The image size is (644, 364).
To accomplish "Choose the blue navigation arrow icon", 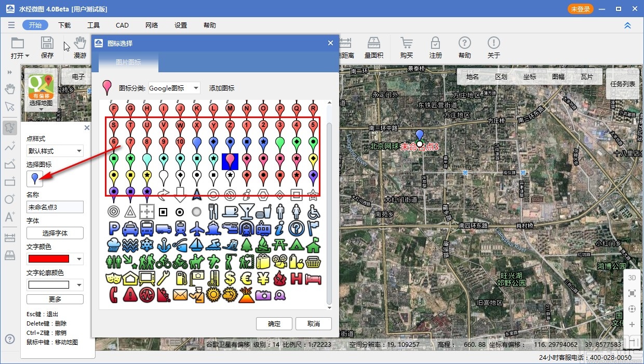I will click(x=197, y=195).
